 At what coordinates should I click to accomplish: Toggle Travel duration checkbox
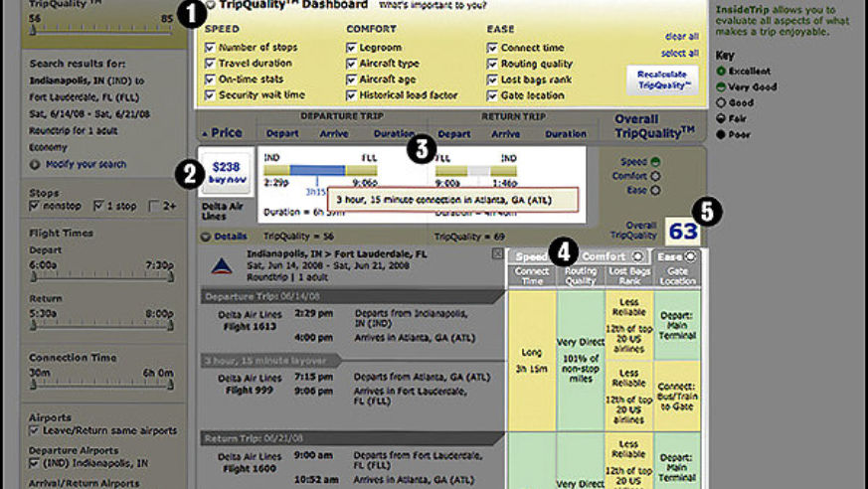210,64
